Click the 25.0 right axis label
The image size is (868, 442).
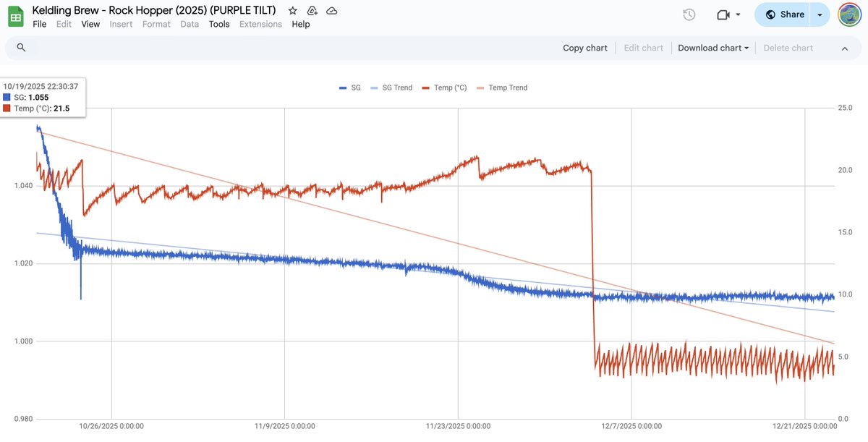[845, 108]
